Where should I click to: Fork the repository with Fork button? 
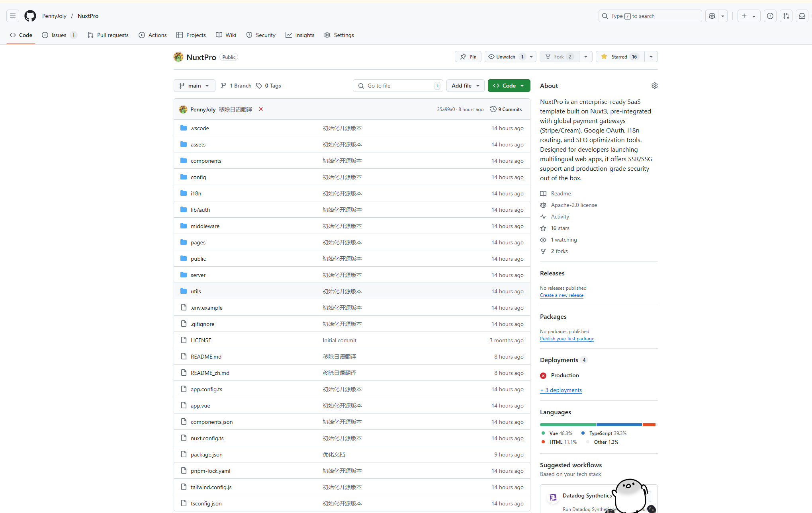point(560,57)
